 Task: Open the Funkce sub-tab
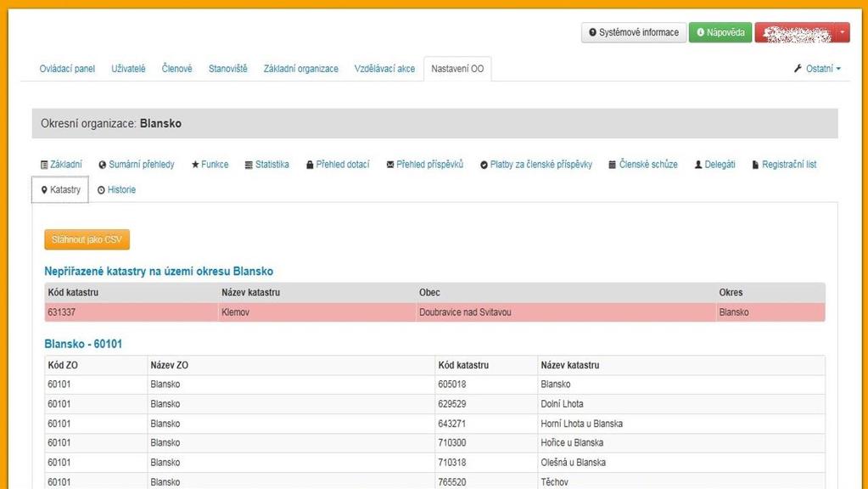210,165
